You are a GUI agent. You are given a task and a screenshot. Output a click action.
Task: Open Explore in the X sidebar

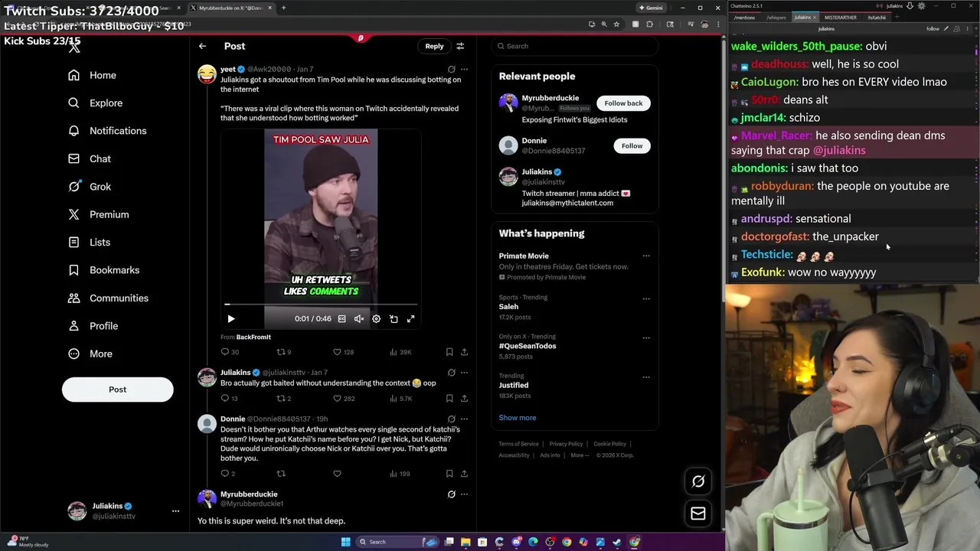click(x=95, y=103)
